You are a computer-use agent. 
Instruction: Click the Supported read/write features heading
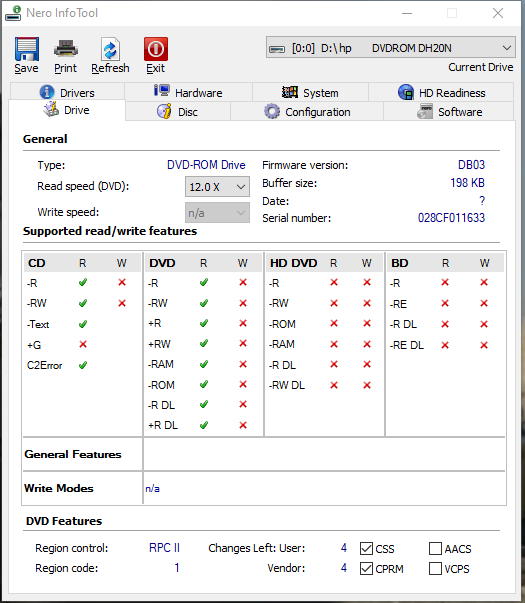click(x=110, y=231)
